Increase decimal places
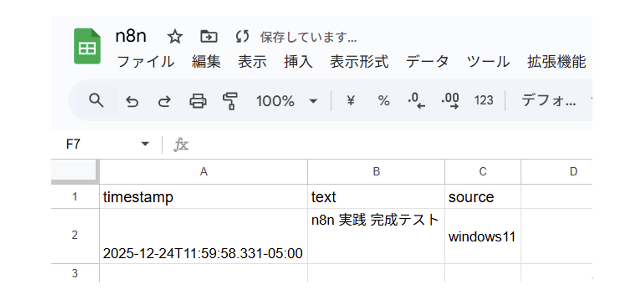The height and width of the screenshot is (299, 644). (450, 100)
